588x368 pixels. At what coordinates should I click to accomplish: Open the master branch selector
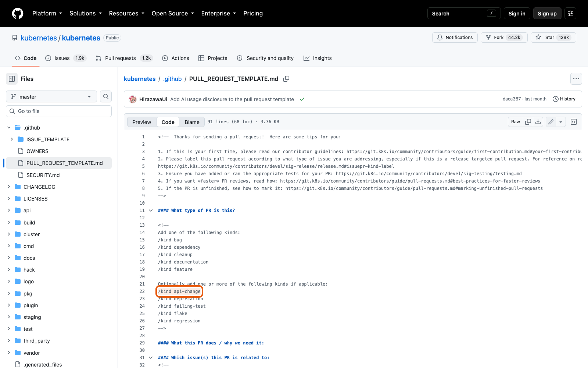tap(51, 96)
